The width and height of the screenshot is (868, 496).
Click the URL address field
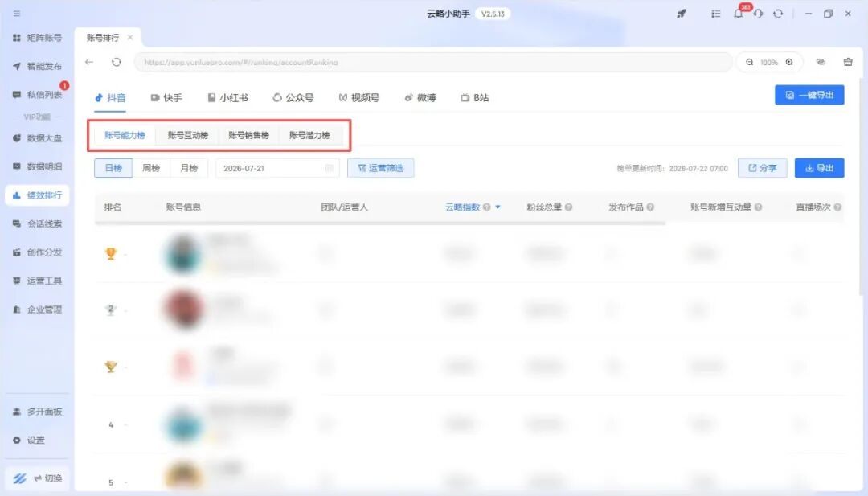click(x=433, y=62)
